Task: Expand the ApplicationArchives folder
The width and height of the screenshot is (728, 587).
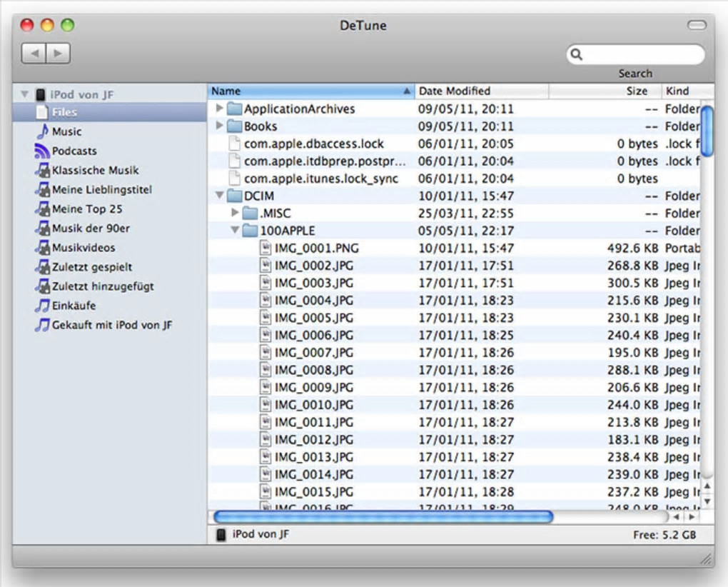Action: click(x=220, y=109)
